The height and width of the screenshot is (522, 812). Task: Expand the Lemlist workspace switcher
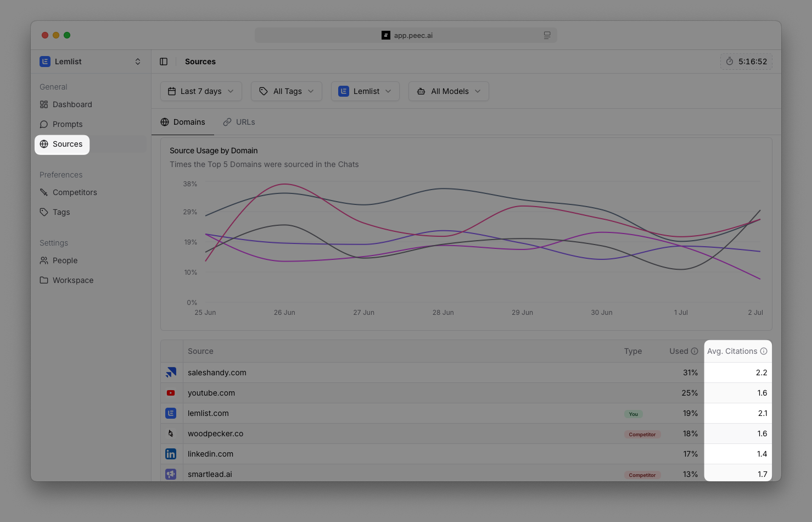pos(89,62)
